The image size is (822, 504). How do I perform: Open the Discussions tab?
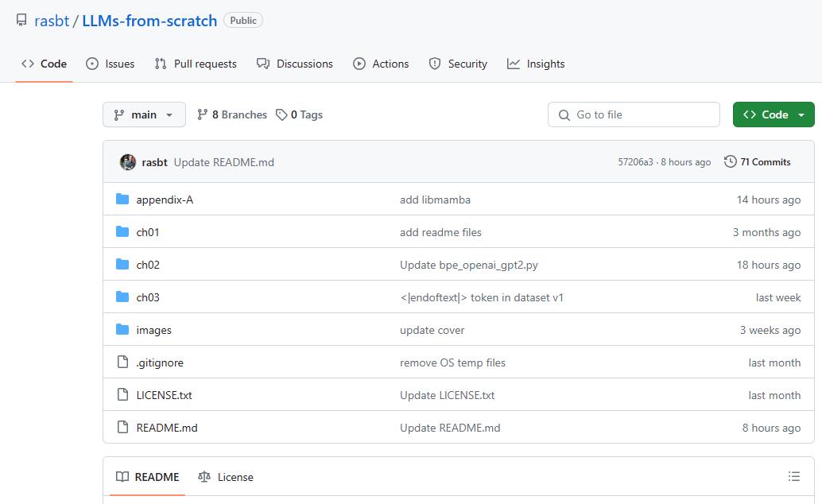point(295,64)
